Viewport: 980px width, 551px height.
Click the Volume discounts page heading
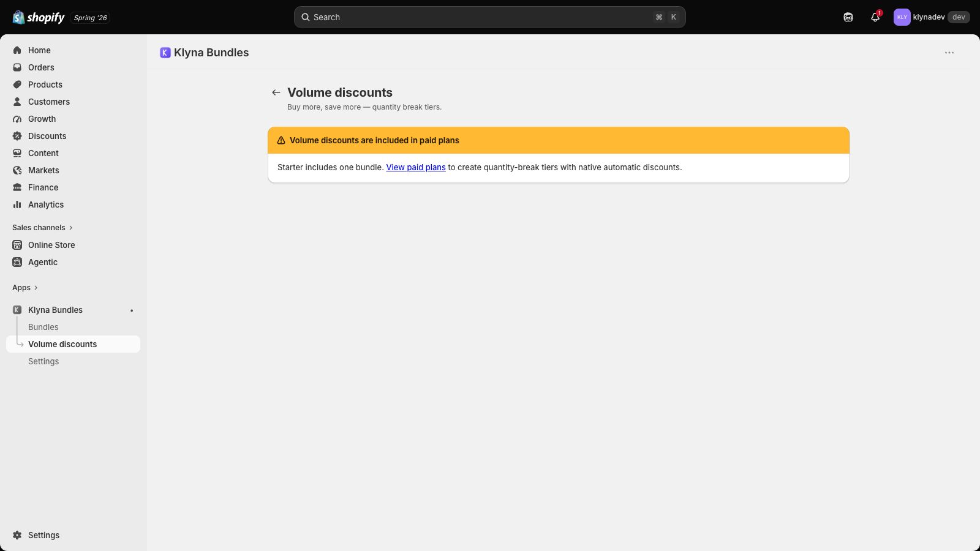point(340,92)
